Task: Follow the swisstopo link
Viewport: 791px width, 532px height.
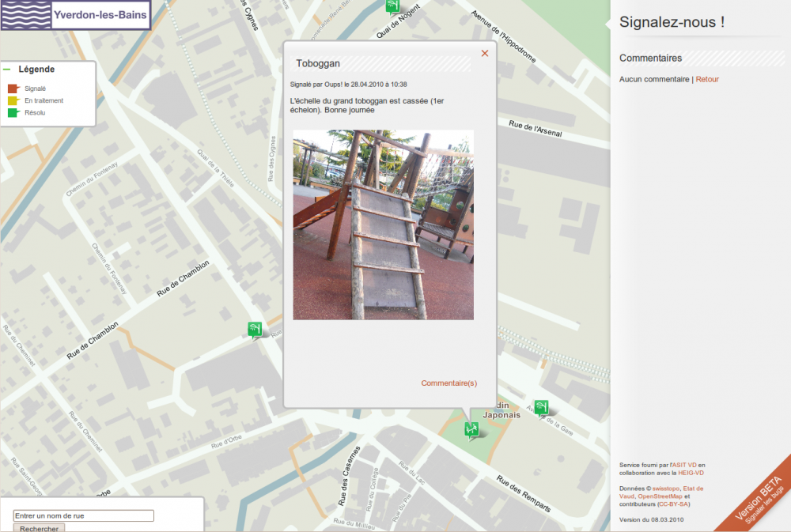Action: coord(666,489)
